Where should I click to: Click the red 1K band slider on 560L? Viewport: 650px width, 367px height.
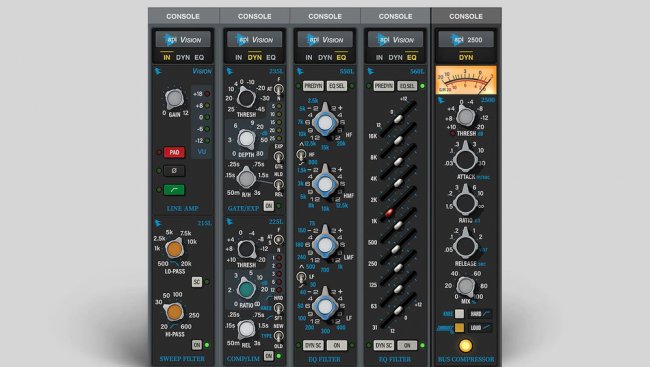coord(389,213)
